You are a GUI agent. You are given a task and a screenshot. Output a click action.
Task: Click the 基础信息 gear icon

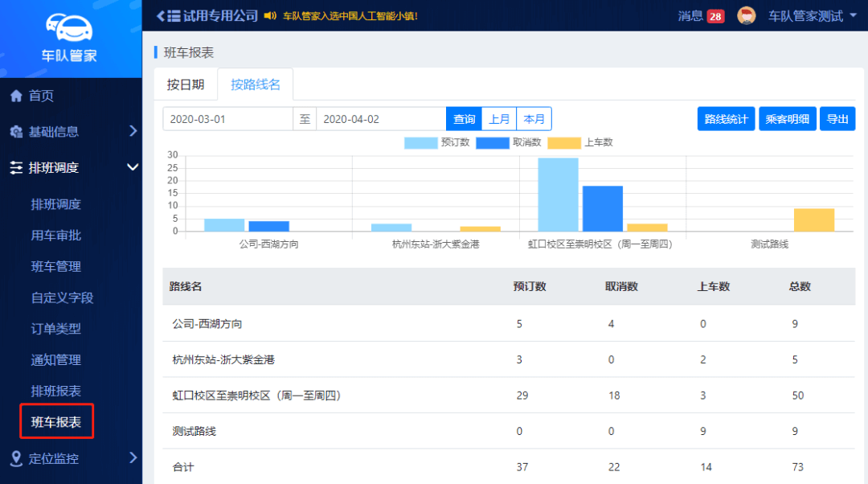pyautogui.click(x=16, y=132)
